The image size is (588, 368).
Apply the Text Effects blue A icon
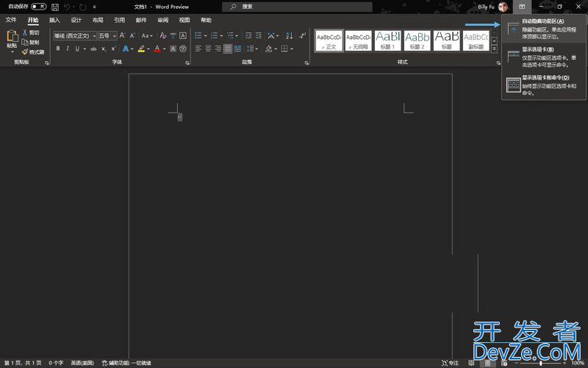coord(126,49)
